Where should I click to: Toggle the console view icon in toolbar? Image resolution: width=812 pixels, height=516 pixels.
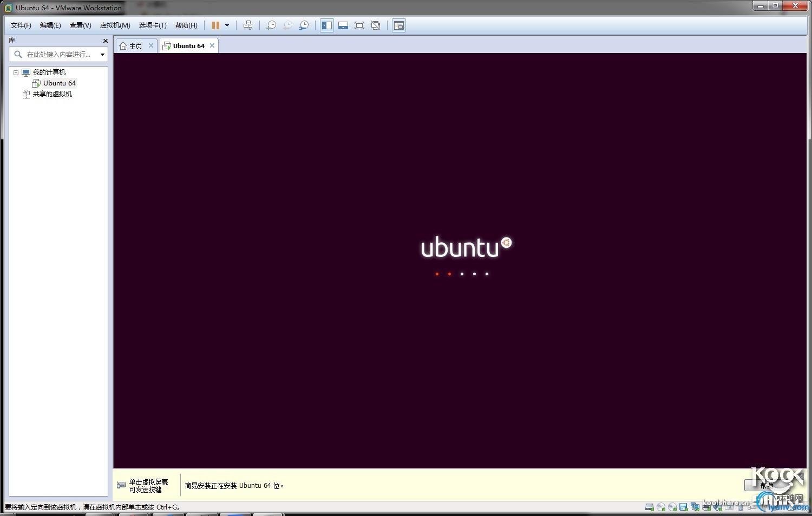399,25
